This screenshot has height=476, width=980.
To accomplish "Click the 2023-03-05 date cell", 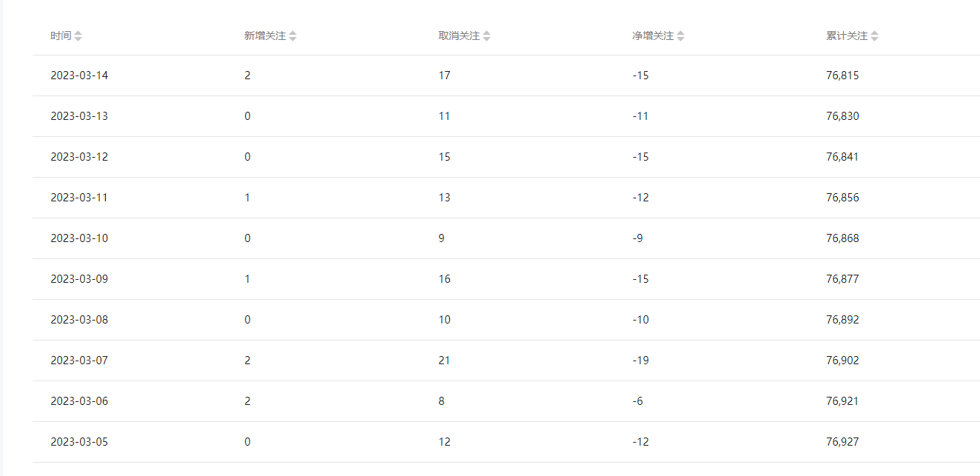I will click(79, 442).
